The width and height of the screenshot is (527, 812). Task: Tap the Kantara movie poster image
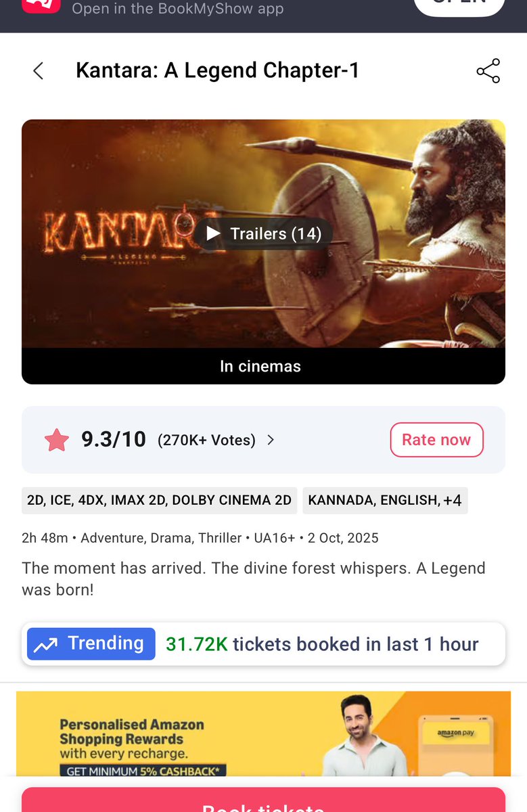coord(263,234)
